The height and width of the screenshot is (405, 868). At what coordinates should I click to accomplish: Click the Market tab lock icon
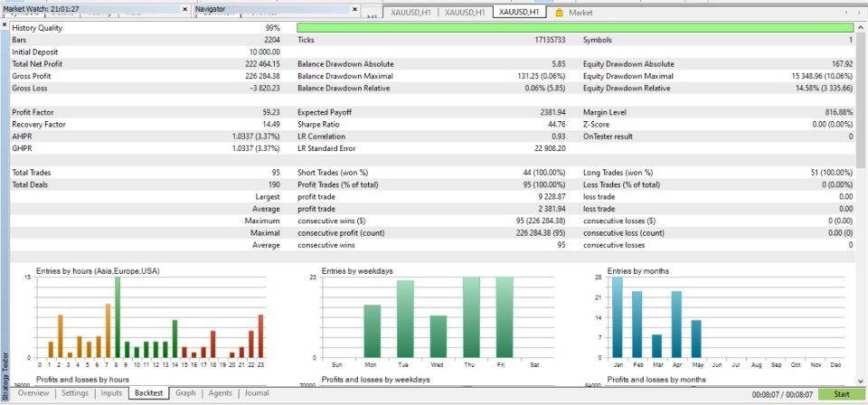click(x=559, y=12)
